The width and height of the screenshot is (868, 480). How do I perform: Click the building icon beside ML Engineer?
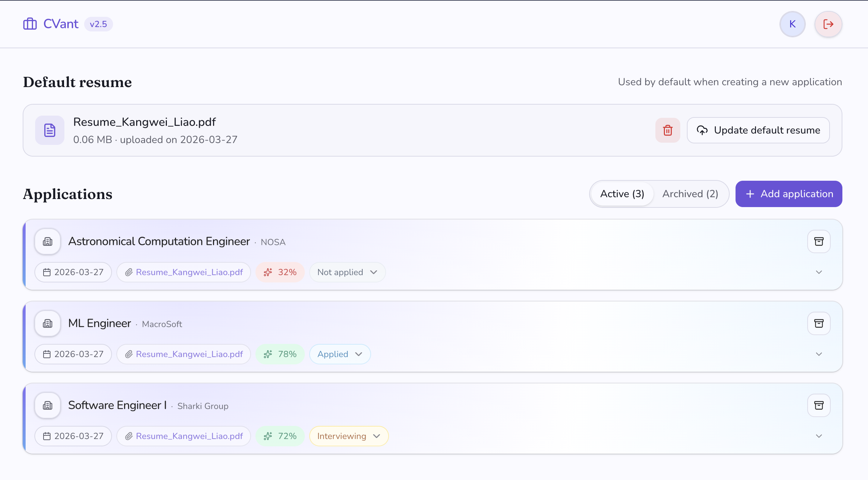point(48,323)
